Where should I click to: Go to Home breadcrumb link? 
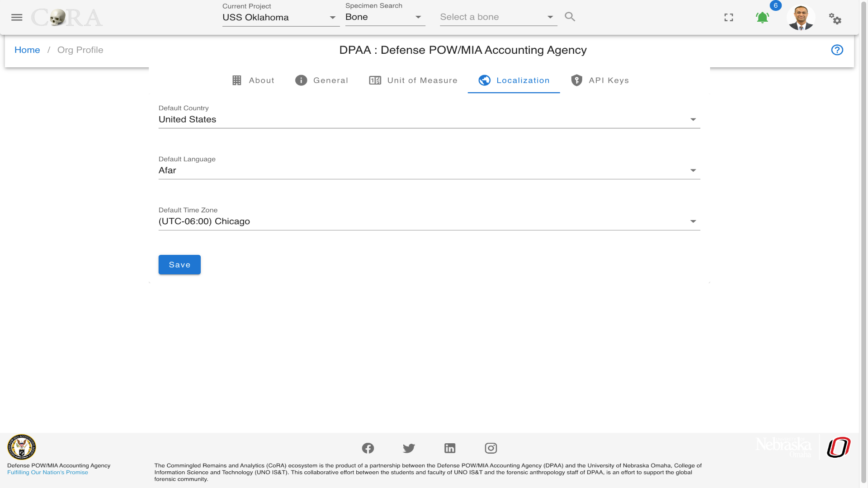click(27, 50)
